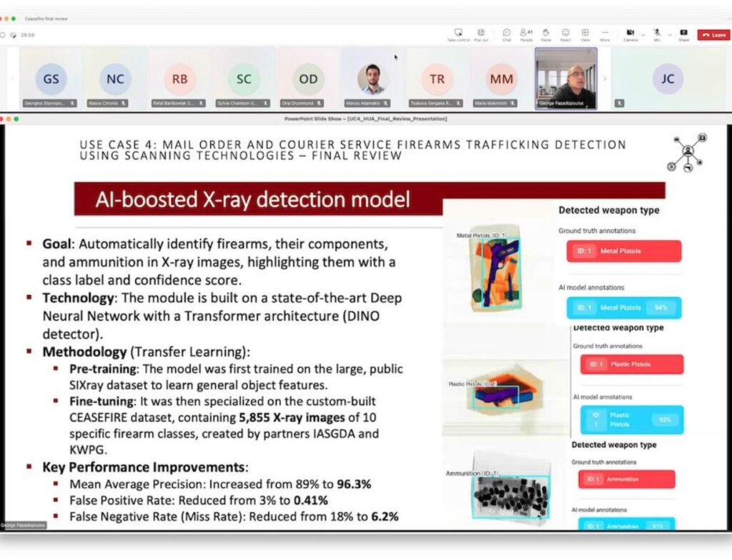Raise your hand in the meeting
This screenshot has height=560, width=732.
[545, 34]
